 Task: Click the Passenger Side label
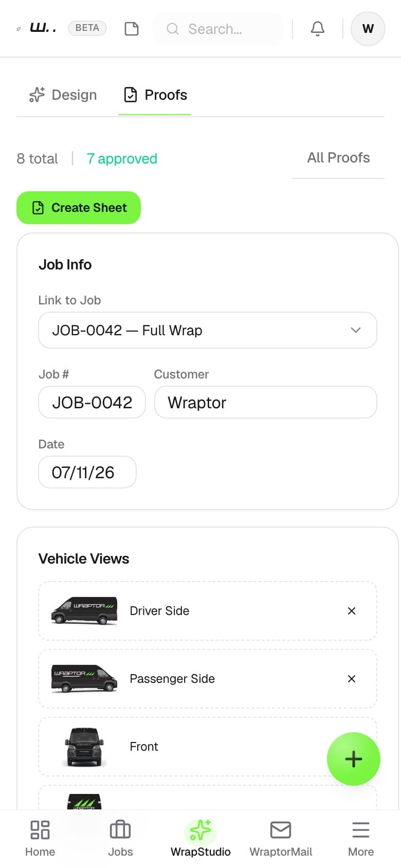(172, 679)
